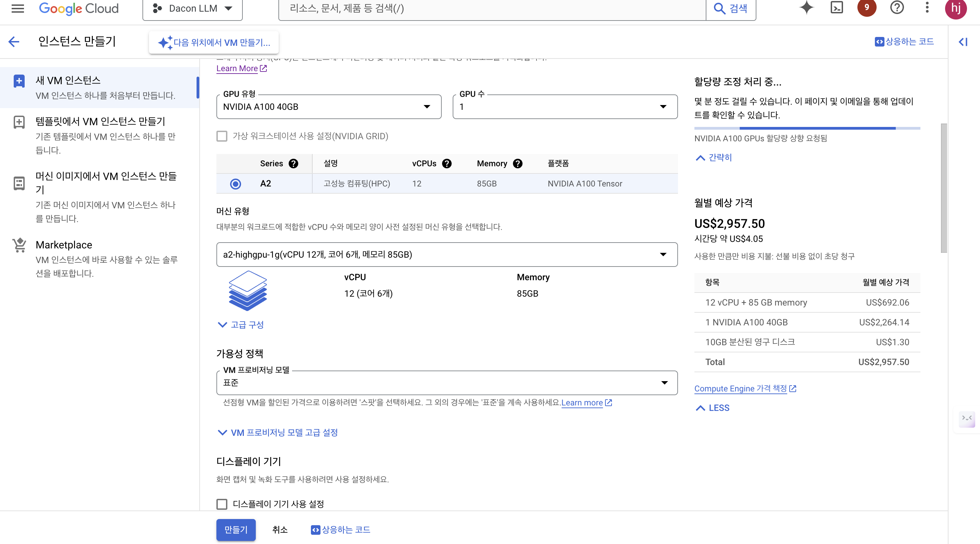
Task: Collapse pricing details with LESS
Action: (713, 408)
